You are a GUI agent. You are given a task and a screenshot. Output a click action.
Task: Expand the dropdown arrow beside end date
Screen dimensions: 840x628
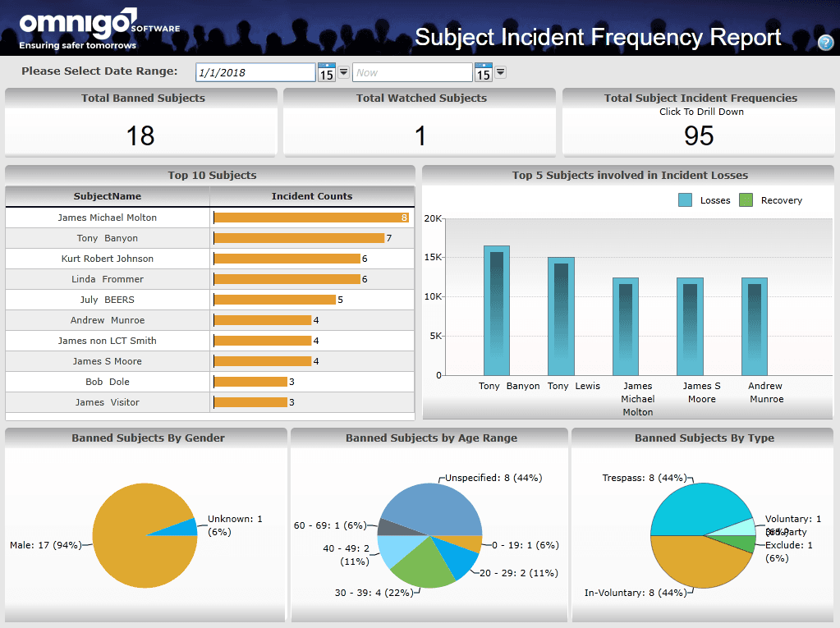500,72
